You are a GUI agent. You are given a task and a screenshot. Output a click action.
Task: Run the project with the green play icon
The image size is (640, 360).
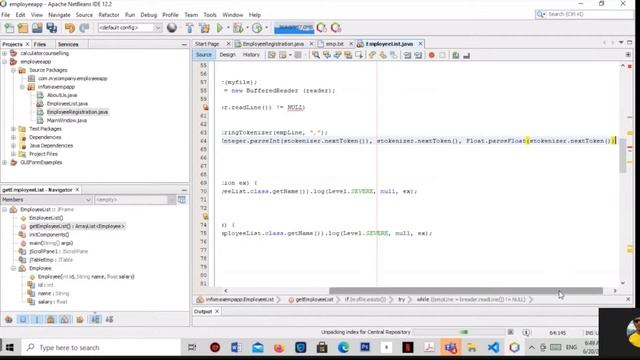point(220,28)
